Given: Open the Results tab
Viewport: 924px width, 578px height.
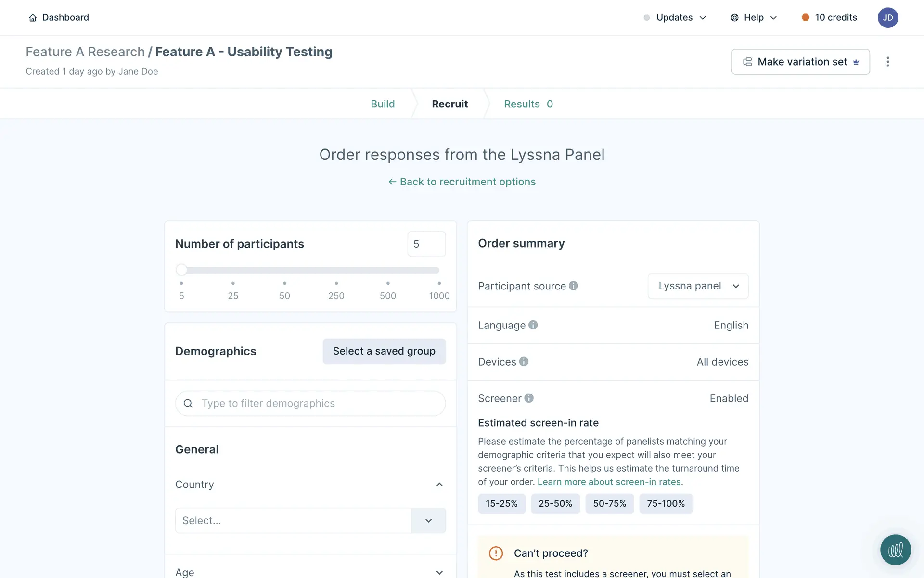Looking at the screenshot, I should coord(528,104).
